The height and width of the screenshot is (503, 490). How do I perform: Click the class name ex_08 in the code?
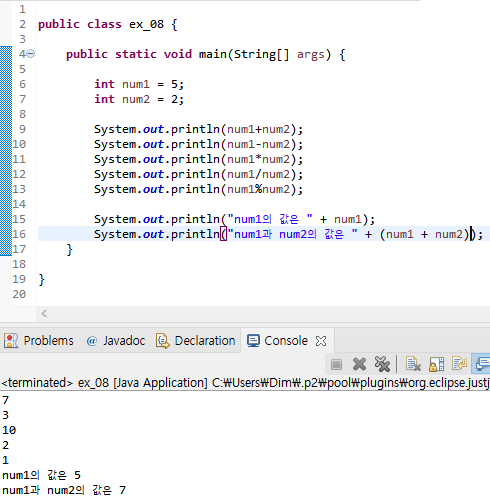(146, 24)
